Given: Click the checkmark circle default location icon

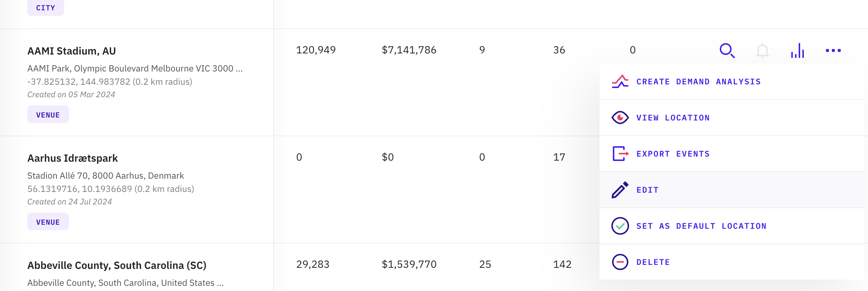Looking at the screenshot, I should pos(620,226).
